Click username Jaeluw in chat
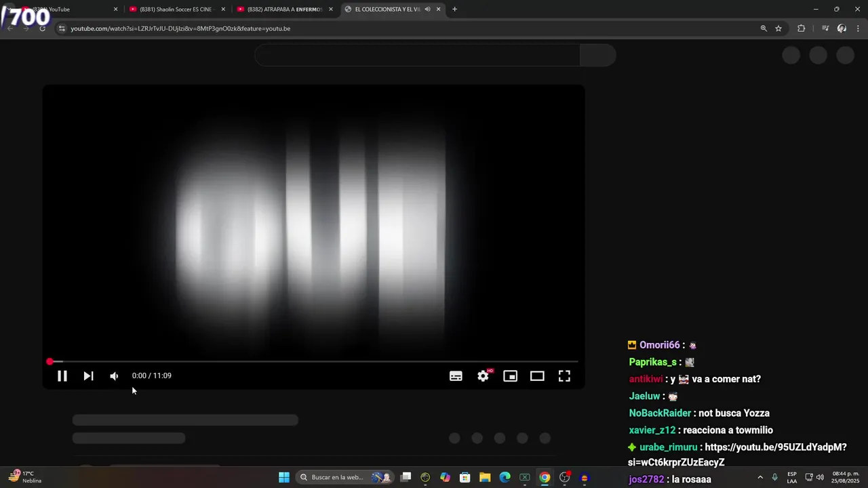This screenshot has height=488, width=868. point(644,396)
